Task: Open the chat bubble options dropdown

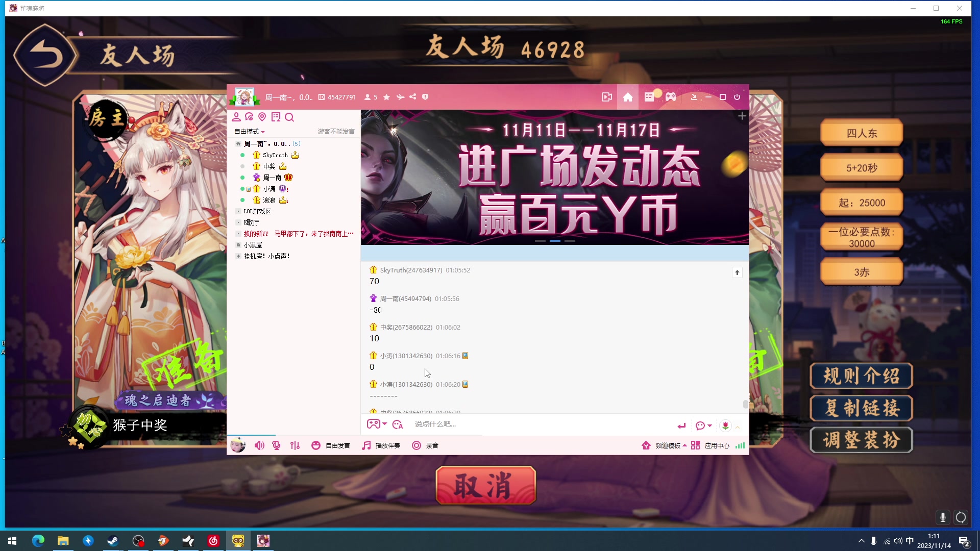Action: tap(703, 425)
